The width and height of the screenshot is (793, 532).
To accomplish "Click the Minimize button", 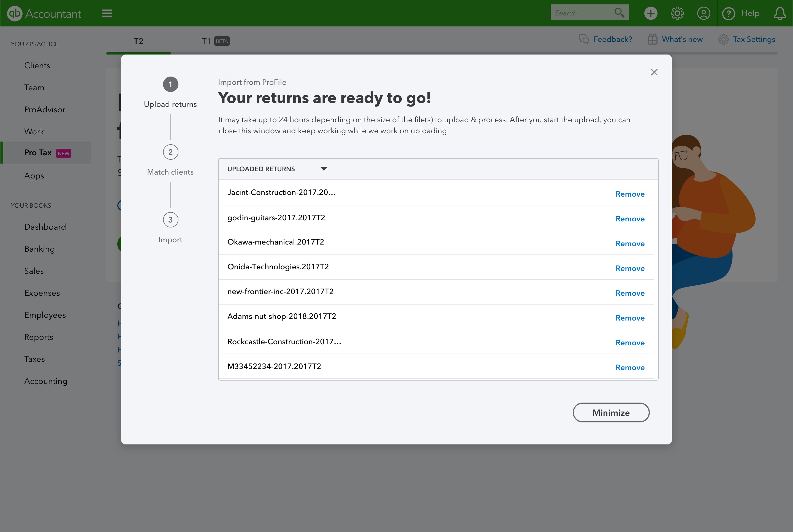I will (x=611, y=412).
